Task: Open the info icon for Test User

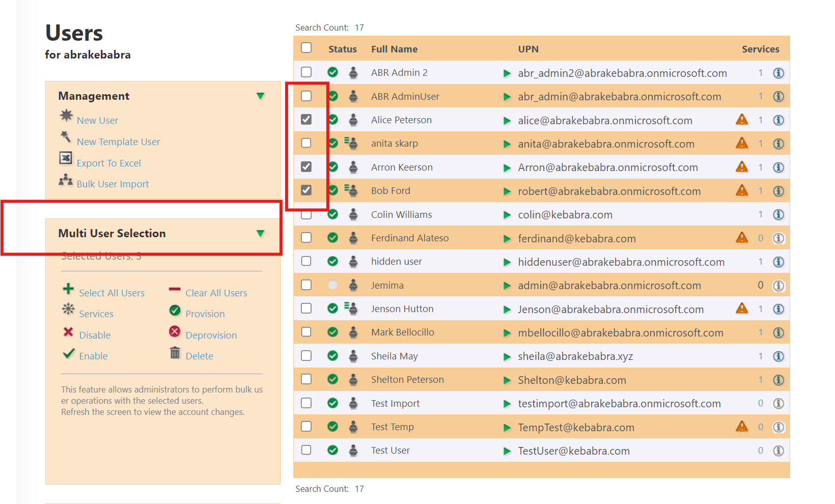Action: (778, 450)
